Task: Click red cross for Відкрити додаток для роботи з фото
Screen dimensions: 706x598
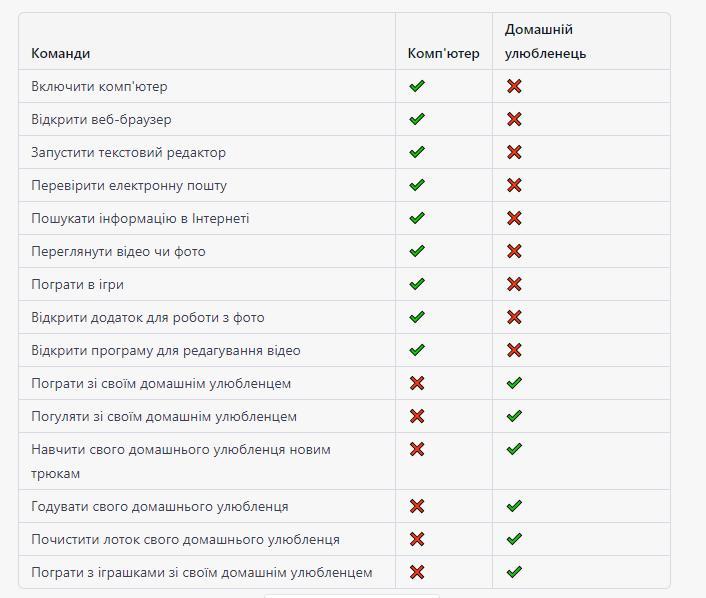Action: pyautogui.click(x=514, y=317)
